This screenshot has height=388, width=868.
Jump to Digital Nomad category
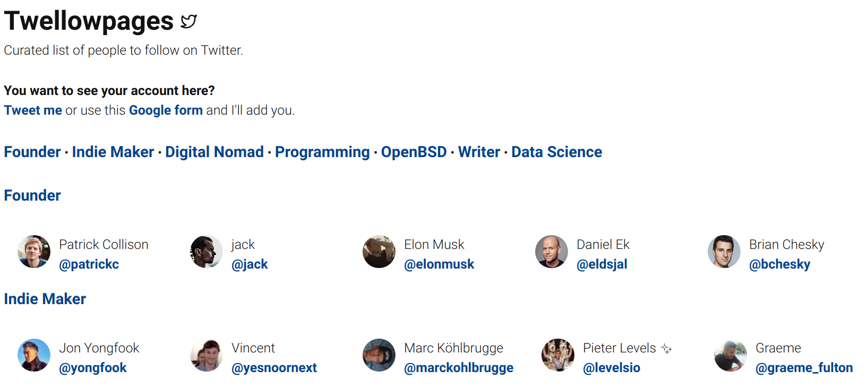[x=214, y=152]
